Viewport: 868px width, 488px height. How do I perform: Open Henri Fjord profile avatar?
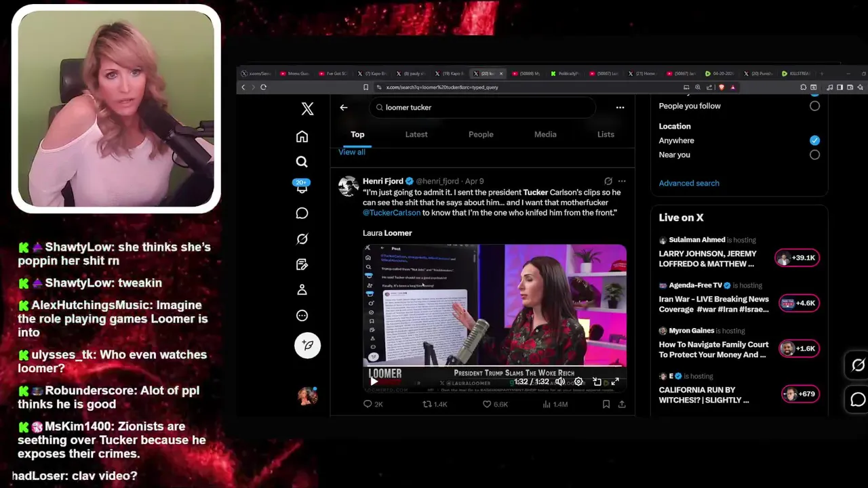click(x=349, y=186)
